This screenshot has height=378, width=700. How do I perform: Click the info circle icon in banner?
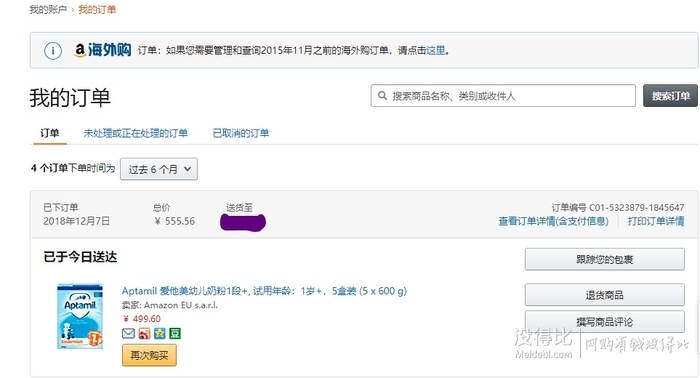[x=53, y=50]
